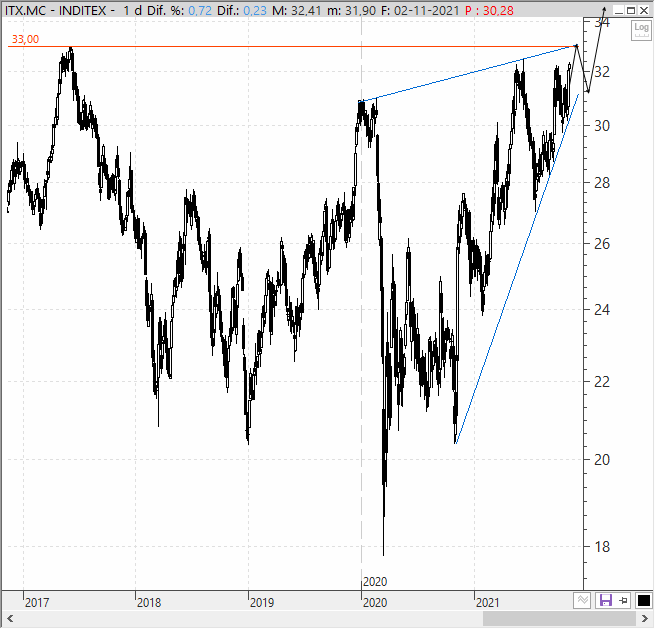Click the M: 32,41 maximum value
This screenshot has height=629, width=655.
pyautogui.click(x=297, y=10)
